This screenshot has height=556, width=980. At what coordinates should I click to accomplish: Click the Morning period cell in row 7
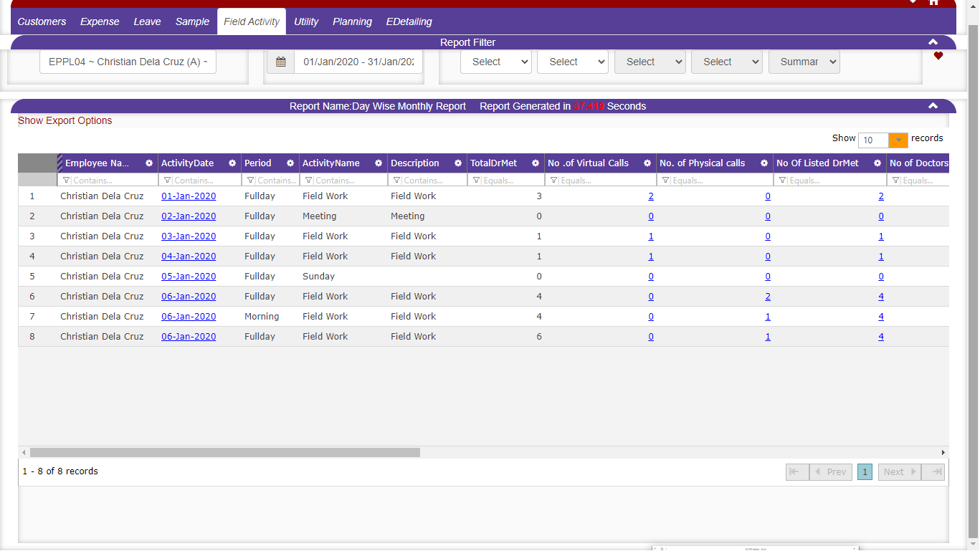click(x=262, y=316)
